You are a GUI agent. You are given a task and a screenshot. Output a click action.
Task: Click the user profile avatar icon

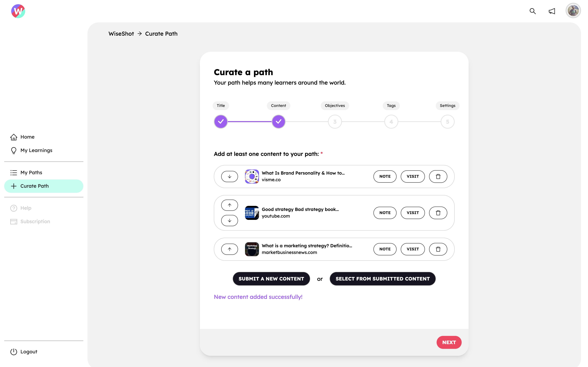pos(573,10)
